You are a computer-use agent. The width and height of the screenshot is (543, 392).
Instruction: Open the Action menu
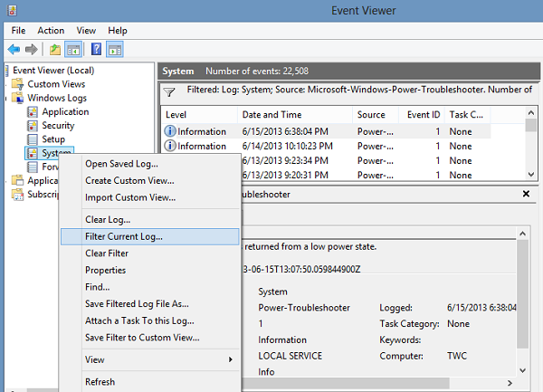(51, 30)
